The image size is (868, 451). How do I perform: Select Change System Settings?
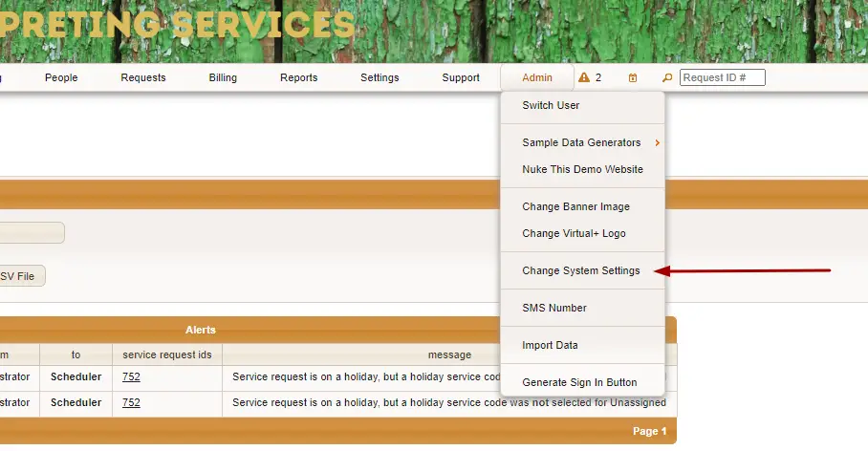pos(580,270)
